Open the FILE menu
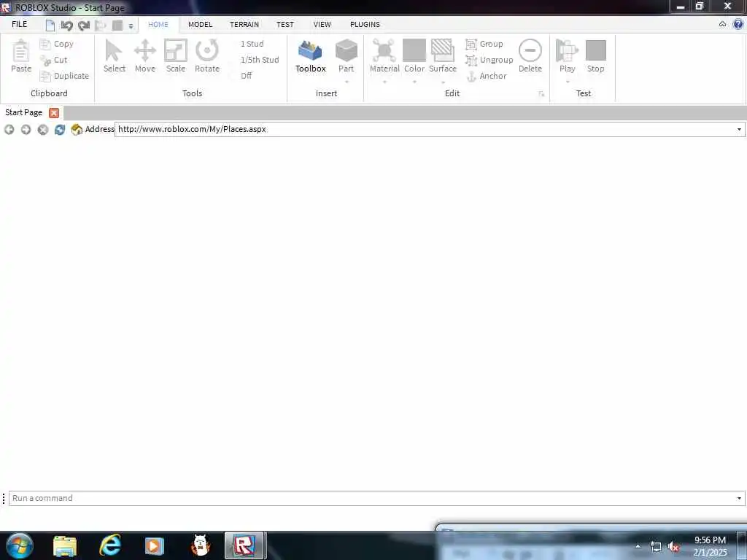Screen dimensions: 747x560 click(x=20, y=24)
